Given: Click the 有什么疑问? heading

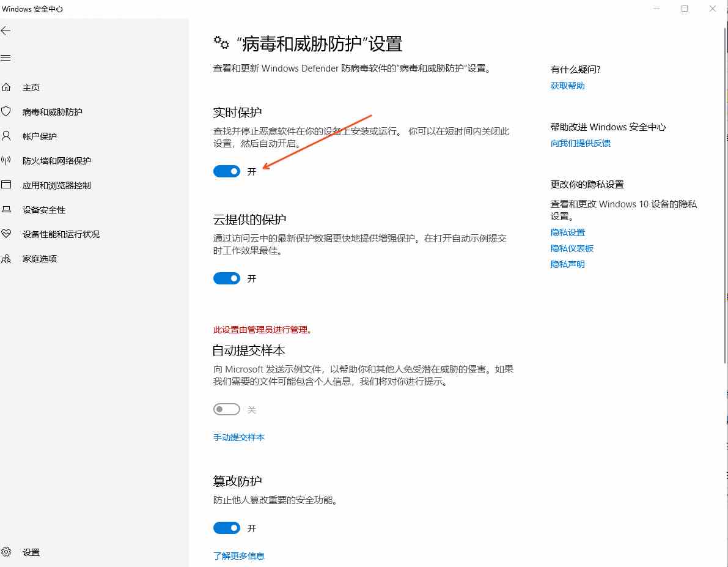Looking at the screenshot, I should 575,70.
